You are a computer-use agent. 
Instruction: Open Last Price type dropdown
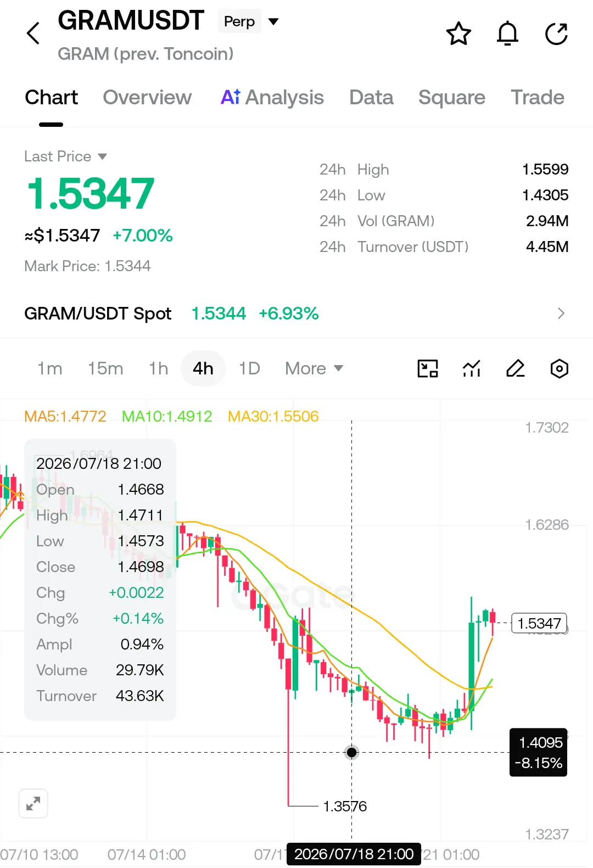click(x=66, y=156)
